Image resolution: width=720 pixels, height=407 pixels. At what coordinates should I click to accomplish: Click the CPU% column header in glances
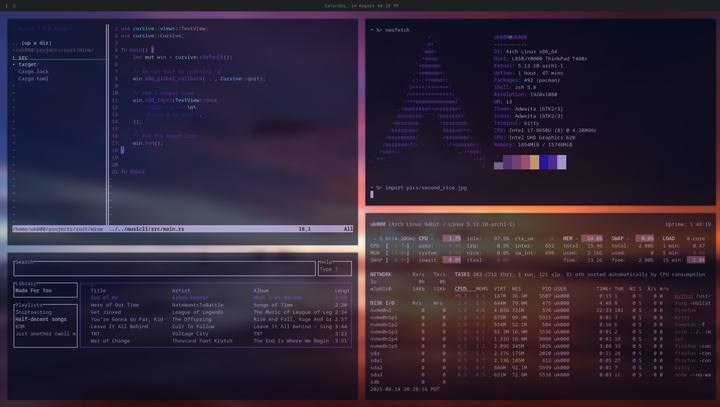[461, 289]
